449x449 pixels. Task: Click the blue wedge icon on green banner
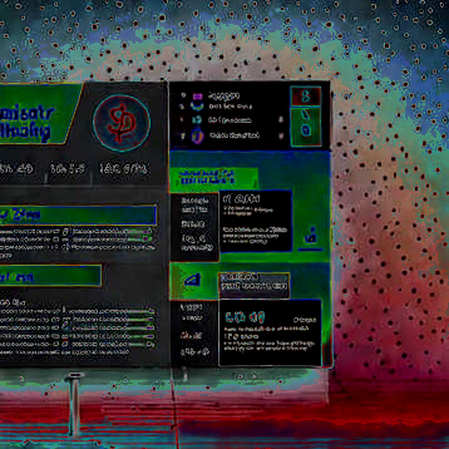(193, 280)
